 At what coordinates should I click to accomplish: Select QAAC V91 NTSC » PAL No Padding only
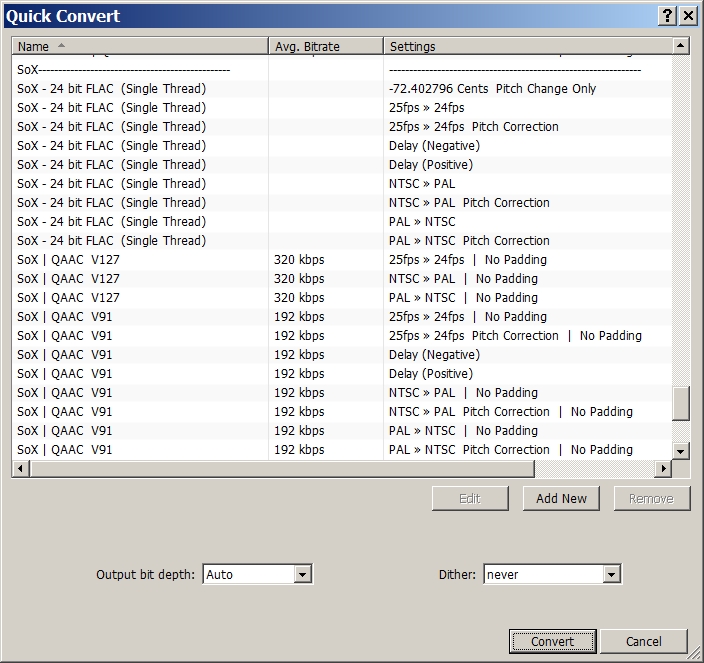(x=342, y=393)
